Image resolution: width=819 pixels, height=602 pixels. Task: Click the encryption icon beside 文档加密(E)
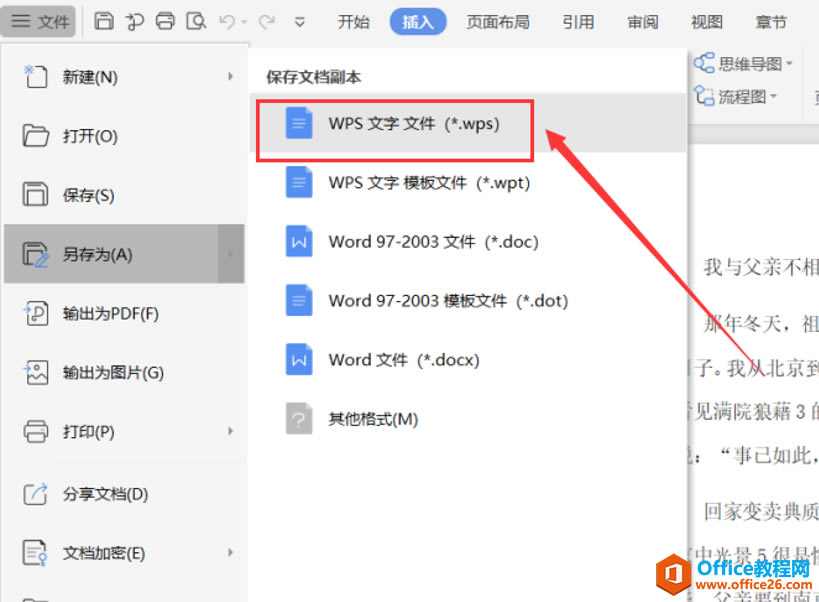(35, 553)
